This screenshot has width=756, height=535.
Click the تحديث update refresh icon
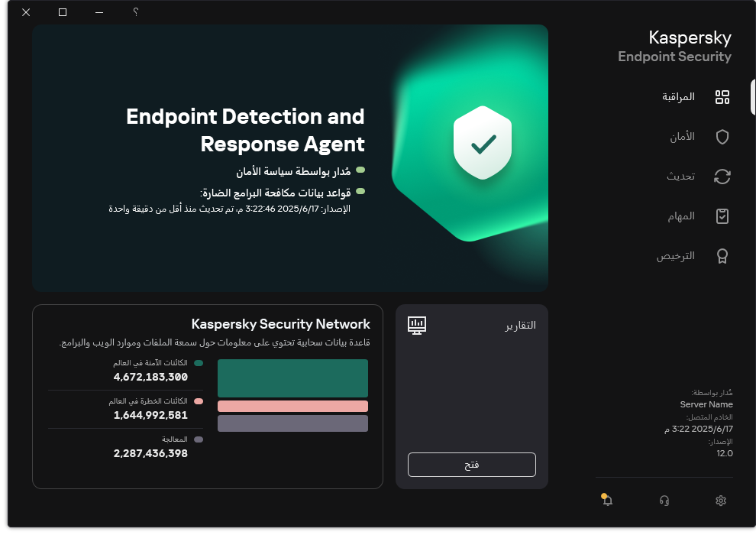click(722, 176)
